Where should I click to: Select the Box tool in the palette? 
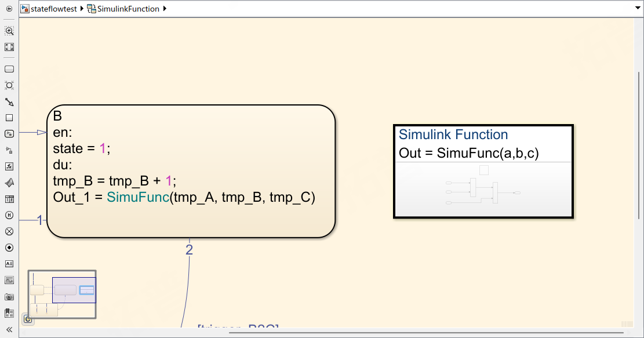tap(9, 118)
